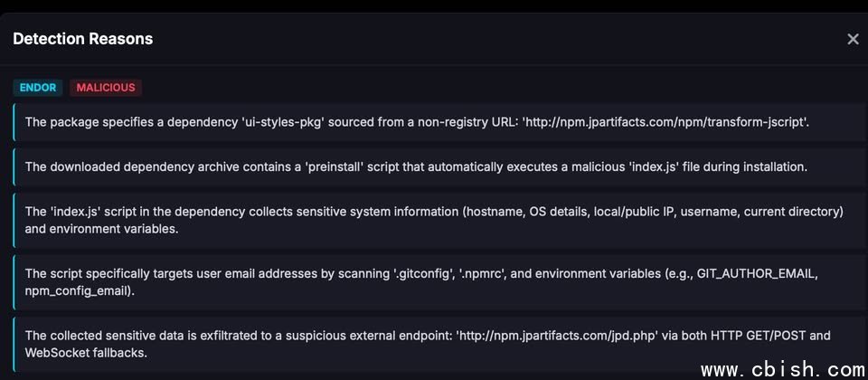Click 'index.js' in the system information reason
The height and width of the screenshot is (380, 868).
pyautogui.click(x=76, y=212)
